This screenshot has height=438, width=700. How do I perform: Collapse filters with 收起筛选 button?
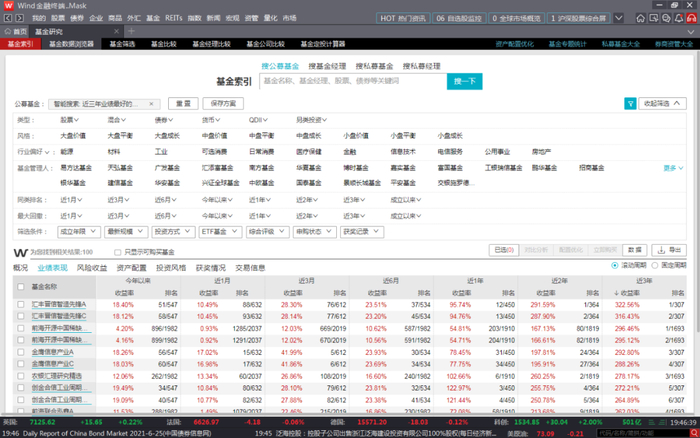662,104
